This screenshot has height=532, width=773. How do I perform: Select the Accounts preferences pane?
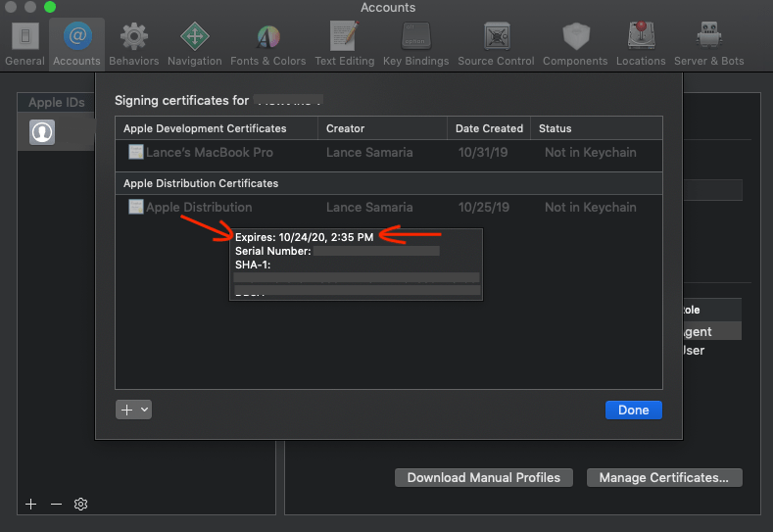coord(76,43)
